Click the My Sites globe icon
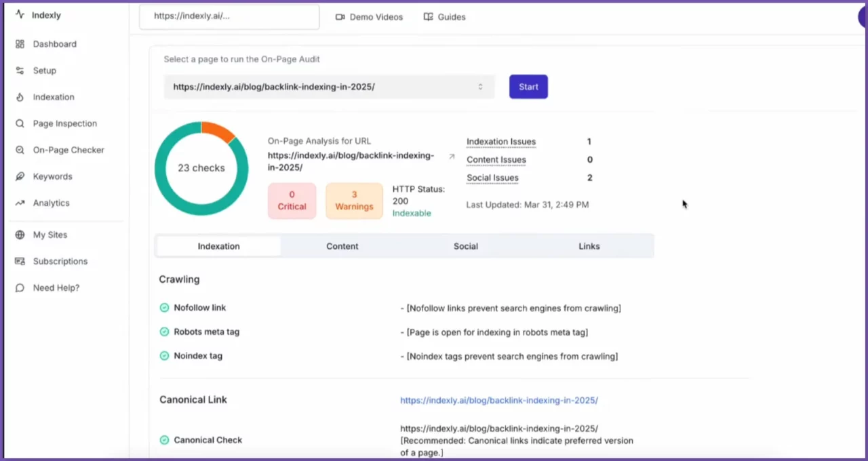The height and width of the screenshot is (461, 868). [20, 235]
